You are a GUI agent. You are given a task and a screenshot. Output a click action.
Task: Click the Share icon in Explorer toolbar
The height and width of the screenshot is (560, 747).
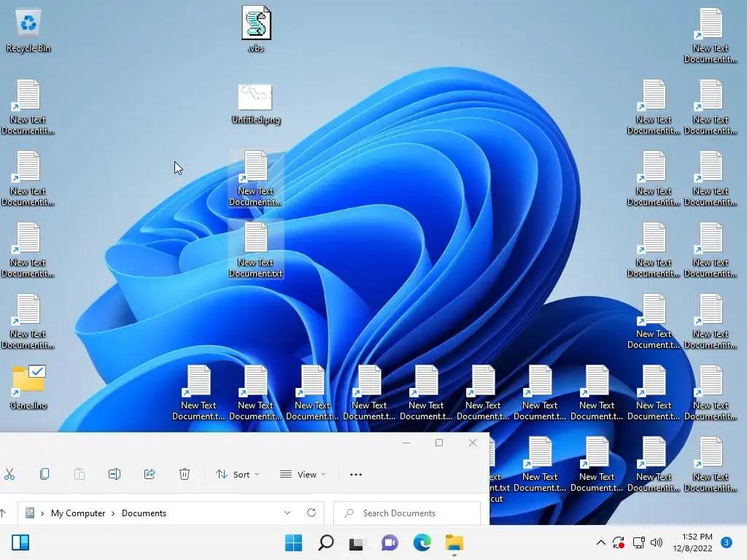(x=150, y=474)
